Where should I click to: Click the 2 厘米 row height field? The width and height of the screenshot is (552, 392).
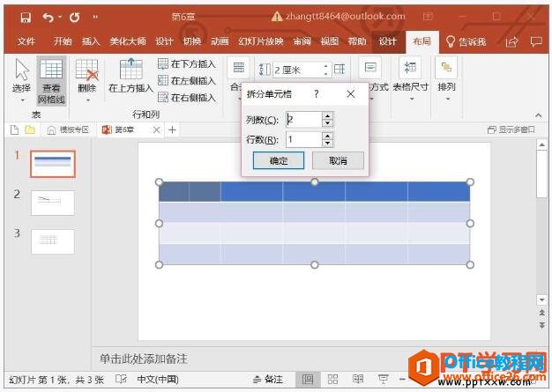298,70
